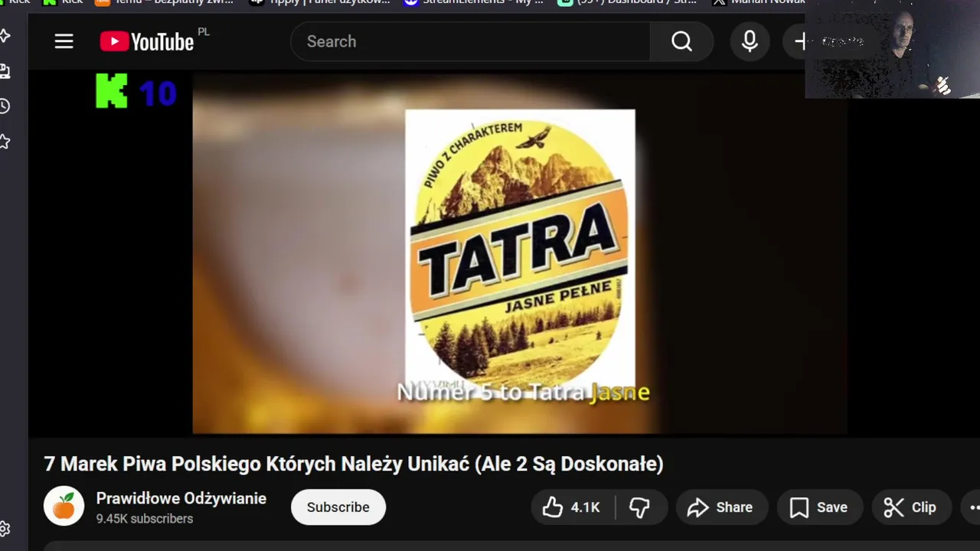Open the StreamElements bookmark

coord(473,3)
